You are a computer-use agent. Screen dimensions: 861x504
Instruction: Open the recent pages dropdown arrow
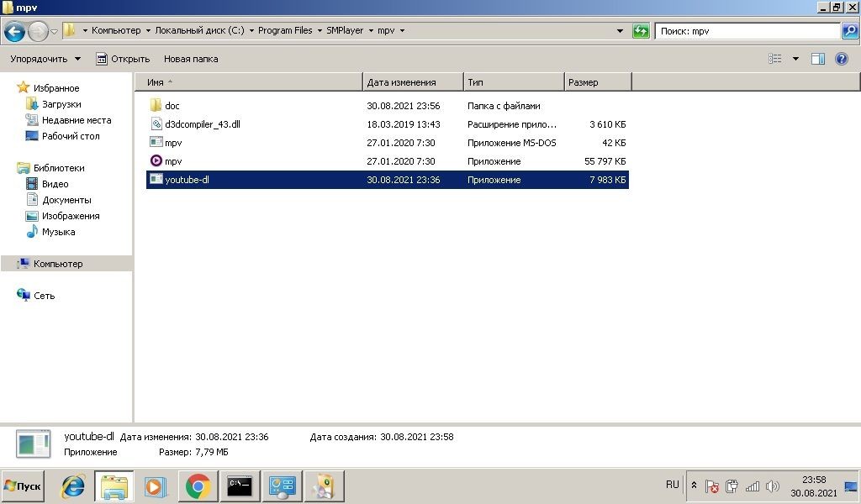pos(54,31)
